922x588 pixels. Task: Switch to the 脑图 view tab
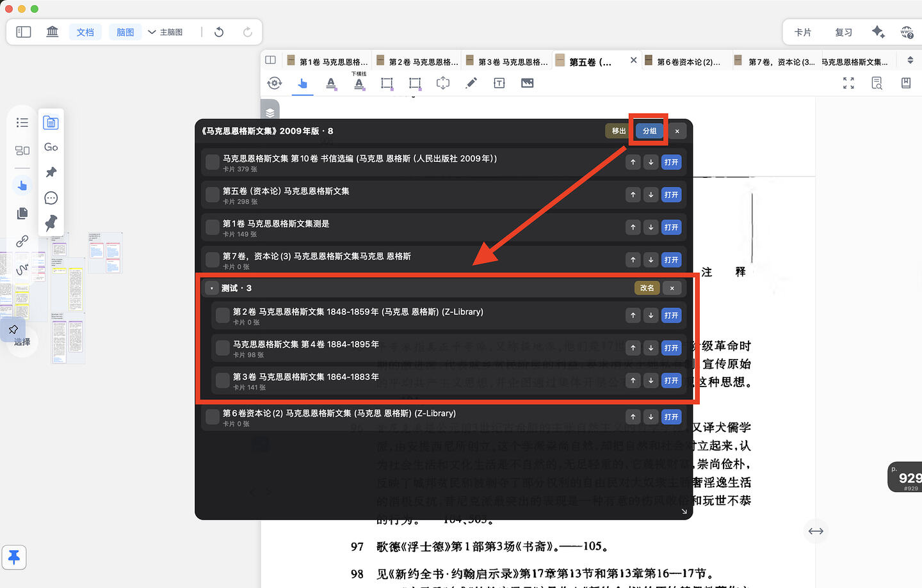[125, 32]
